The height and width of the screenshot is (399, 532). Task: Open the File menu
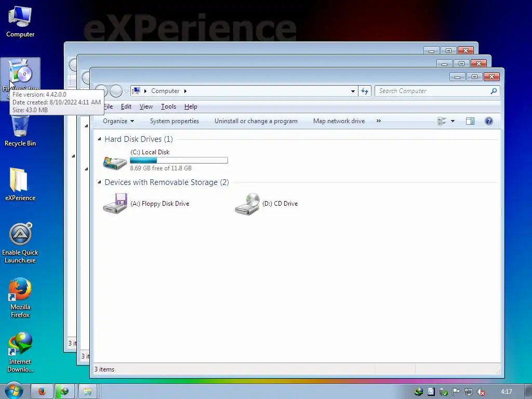(x=108, y=107)
